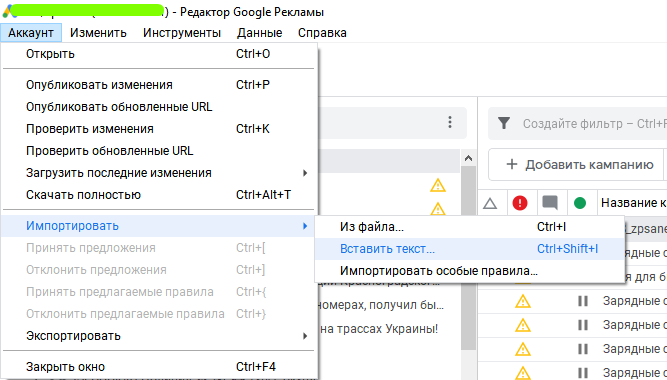Expand Загрузить последние изменения submenu
Viewport: 667px width, 380px height.
point(159,173)
